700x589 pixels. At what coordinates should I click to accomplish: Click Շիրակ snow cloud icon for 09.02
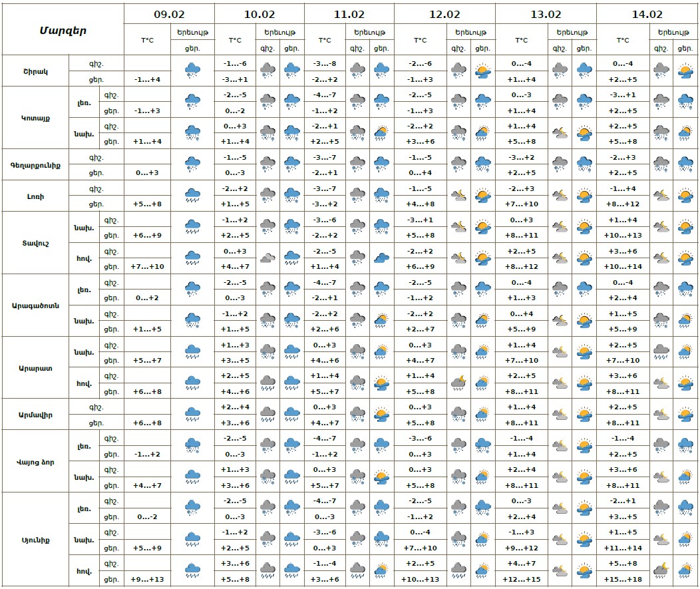coord(192,71)
